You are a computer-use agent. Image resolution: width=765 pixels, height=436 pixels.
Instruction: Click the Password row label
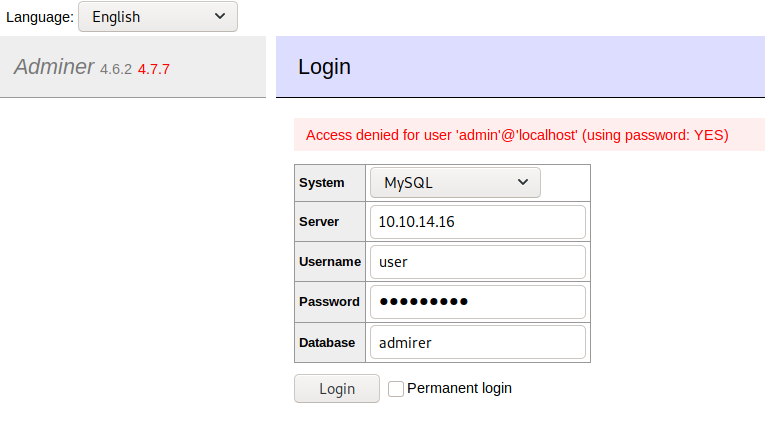click(x=329, y=302)
